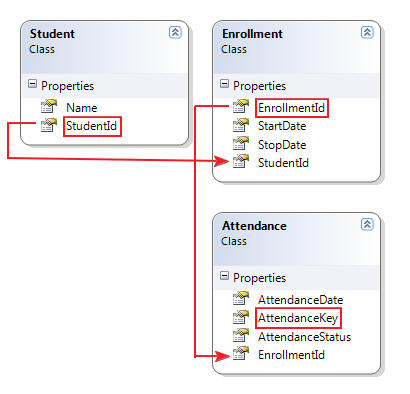Click the AttendanceDate property icon
Viewport: 410px width, 394px height.
(241, 299)
